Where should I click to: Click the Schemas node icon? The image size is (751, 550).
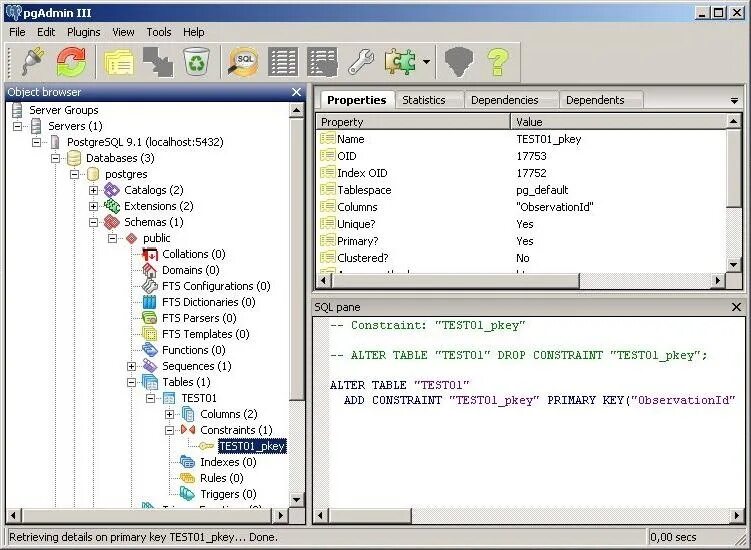click(112, 222)
